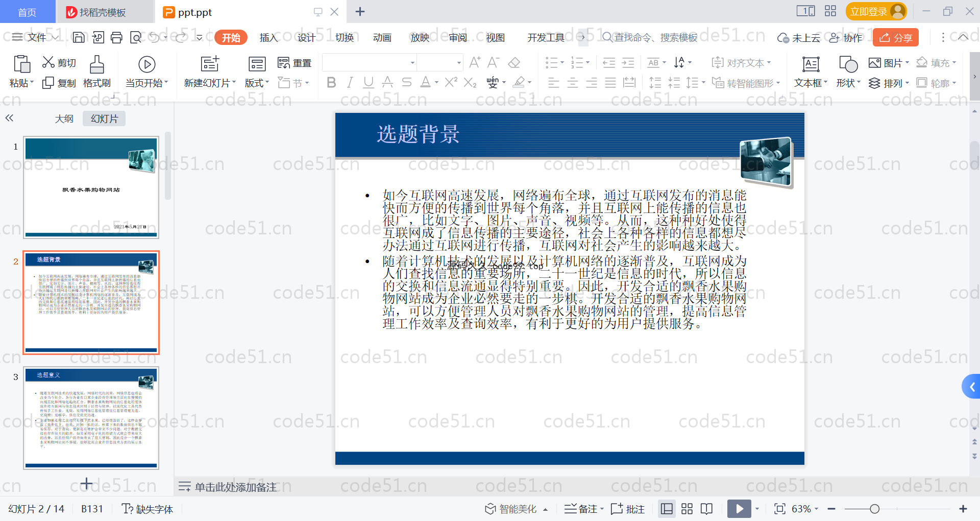
Task: Click the Reset (重置) slide button
Action: click(295, 63)
